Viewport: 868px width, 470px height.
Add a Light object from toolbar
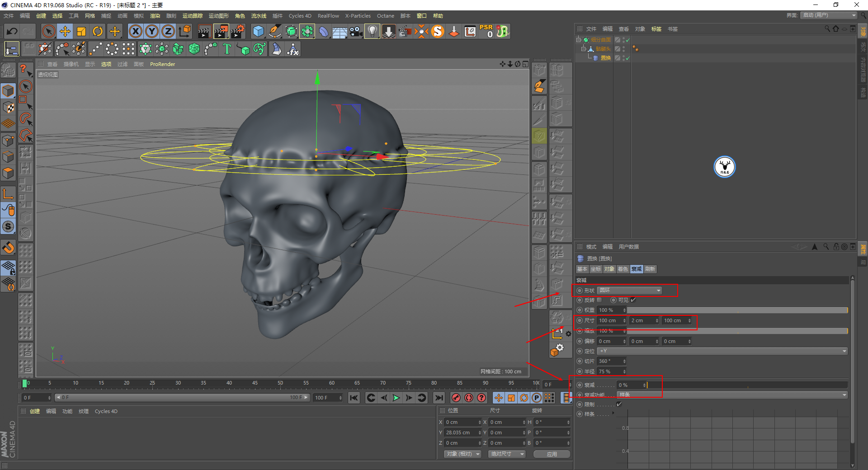(372, 32)
